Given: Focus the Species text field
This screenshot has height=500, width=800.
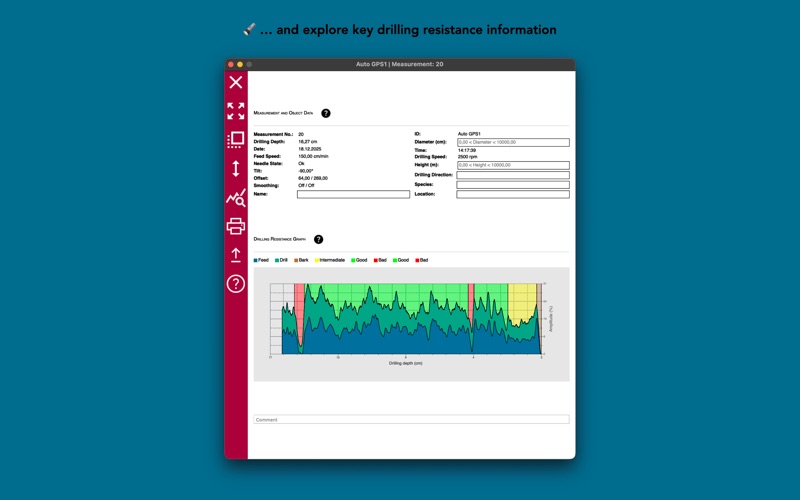Looking at the screenshot, I should [x=513, y=185].
